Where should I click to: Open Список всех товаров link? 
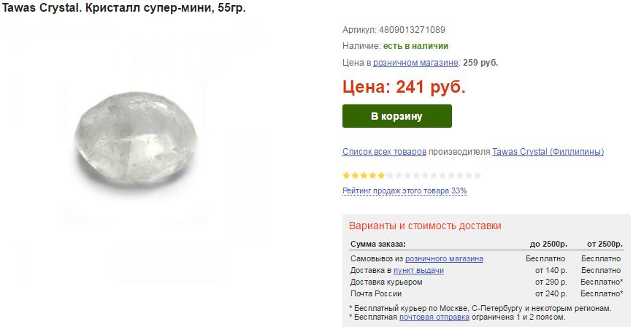[x=384, y=152]
